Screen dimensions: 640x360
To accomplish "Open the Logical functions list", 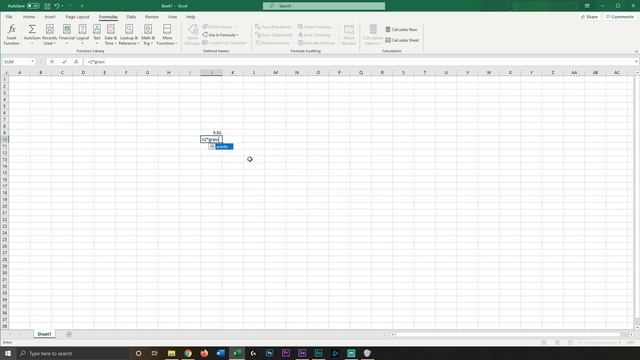I will (x=82, y=34).
